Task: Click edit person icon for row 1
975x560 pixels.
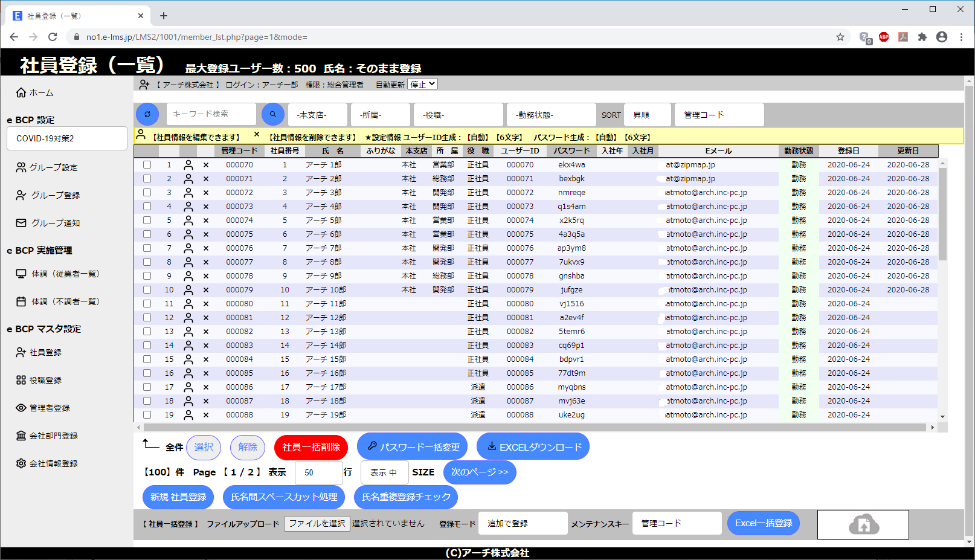Action: coord(188,165)
